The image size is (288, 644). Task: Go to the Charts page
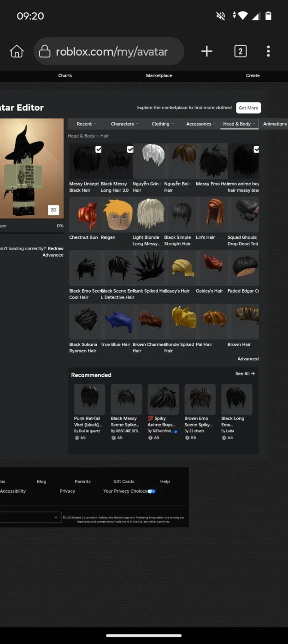click(65, 75)
